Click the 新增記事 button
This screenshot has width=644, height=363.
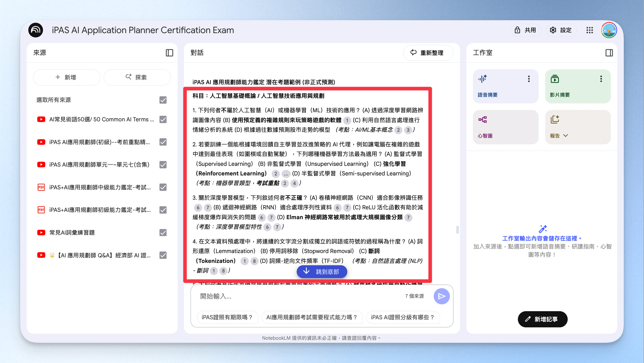[x=542, y=319]
